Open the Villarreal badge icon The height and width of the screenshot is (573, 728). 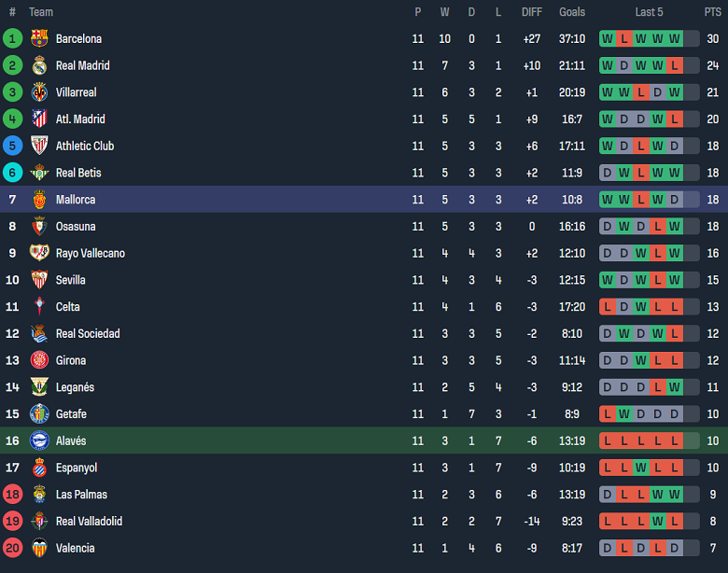(x=39, y=92)
